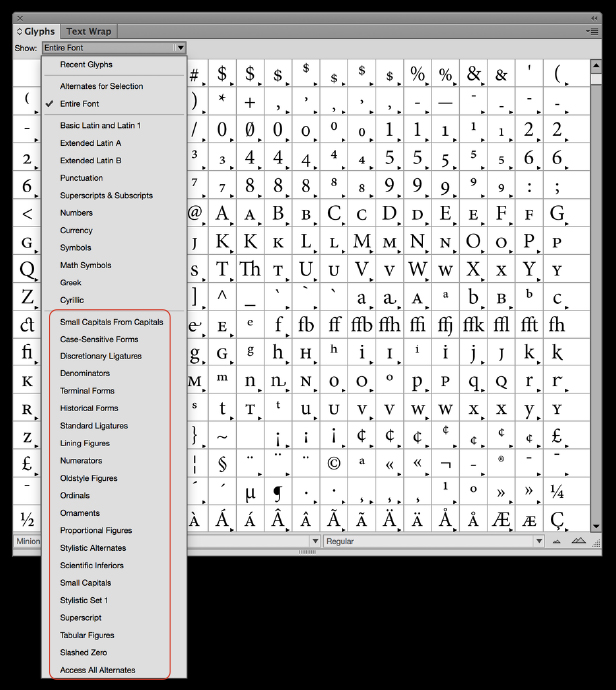This screenshot has height=690, width=616.
Task: Choose Recent Glyphs from the menu
Action: tap(114, 64)
